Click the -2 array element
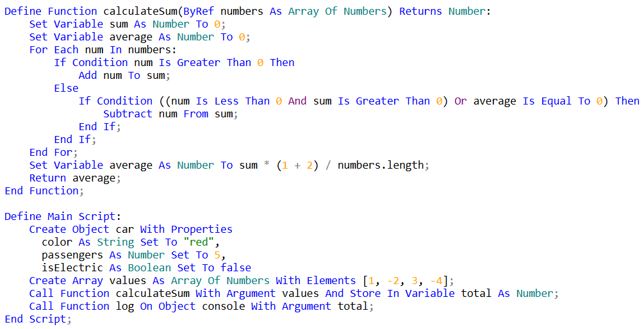 (393, 280)
